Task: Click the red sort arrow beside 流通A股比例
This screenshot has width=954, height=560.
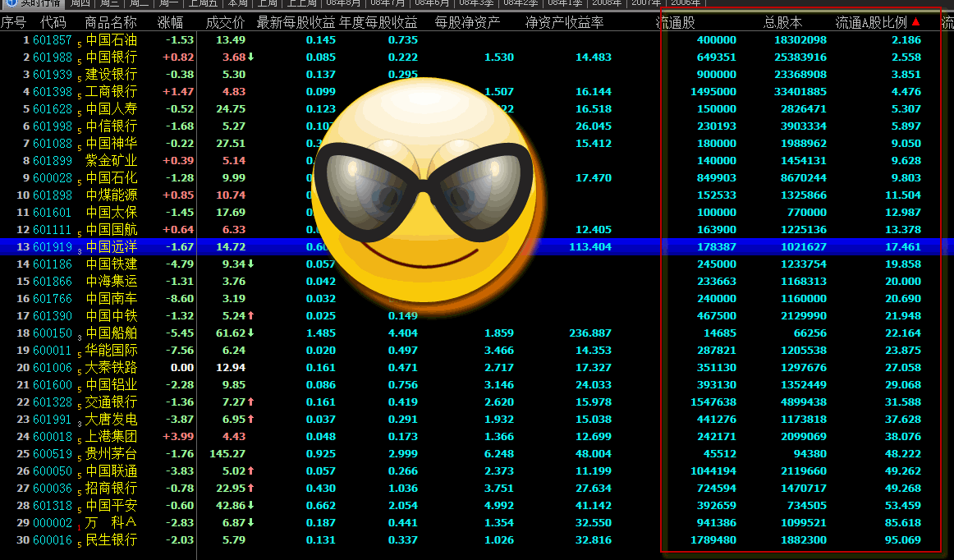Action: 915,22
